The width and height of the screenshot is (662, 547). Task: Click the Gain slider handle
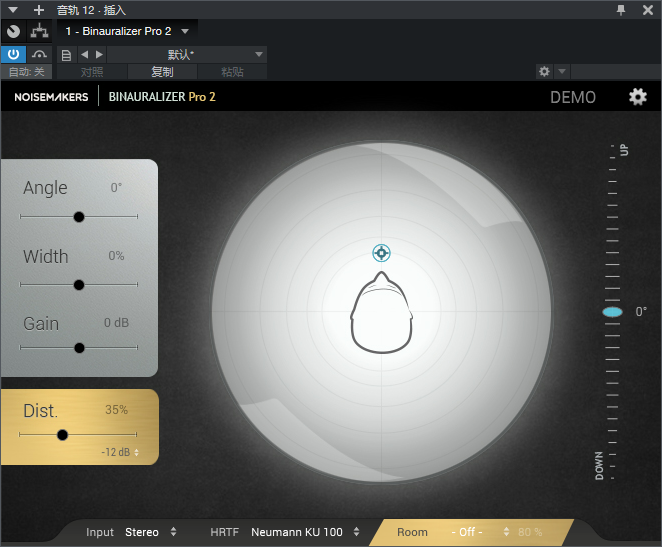pyautogui.click(x=79, y=348)
